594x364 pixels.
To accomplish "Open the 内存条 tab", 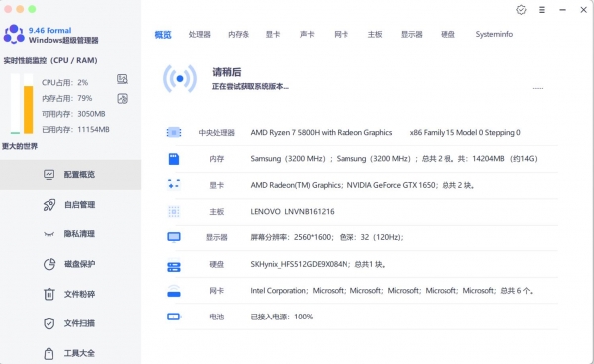I will (x=239, y=34).
